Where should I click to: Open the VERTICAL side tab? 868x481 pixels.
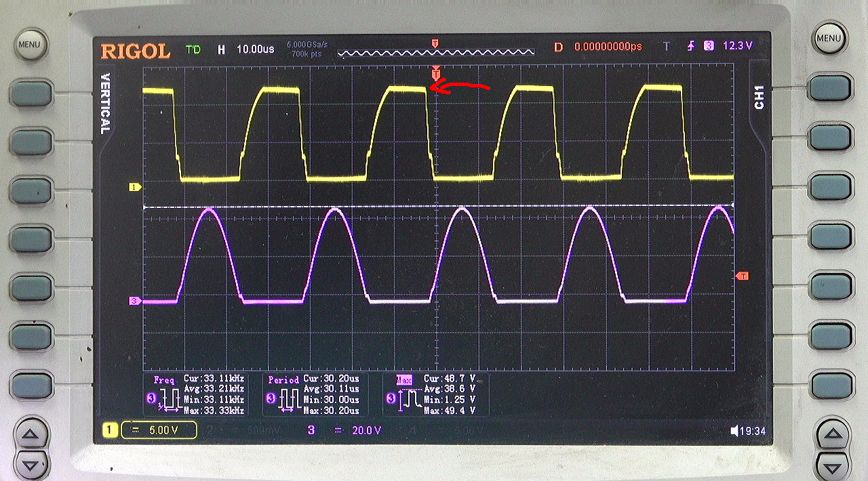(105, 103)
